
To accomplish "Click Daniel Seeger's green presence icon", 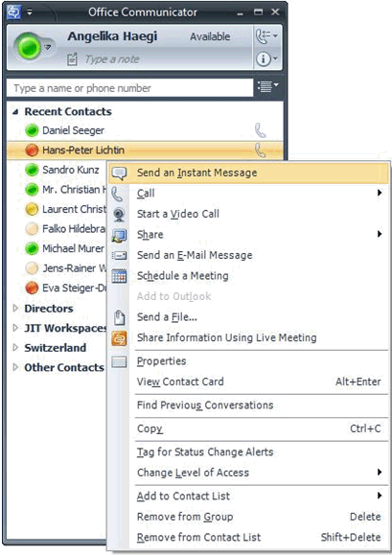I will pos(32,130).
